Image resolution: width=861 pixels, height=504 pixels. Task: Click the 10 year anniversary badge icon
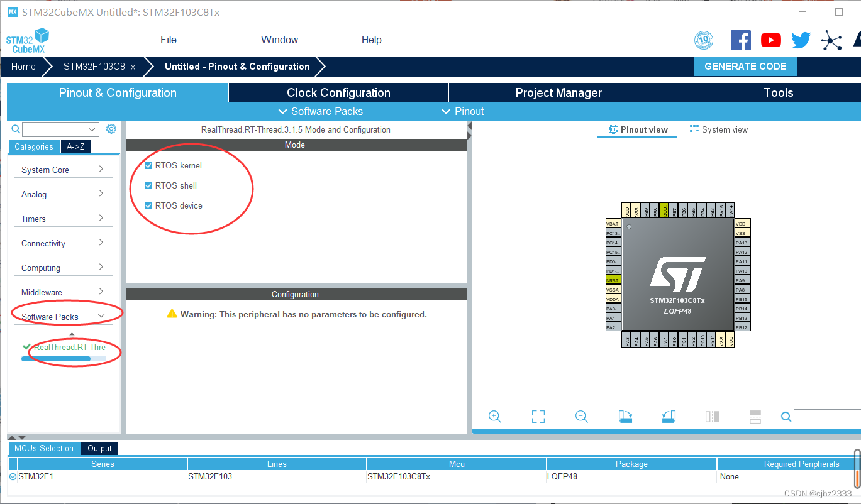pyautogui.click(x=704, y=40)
